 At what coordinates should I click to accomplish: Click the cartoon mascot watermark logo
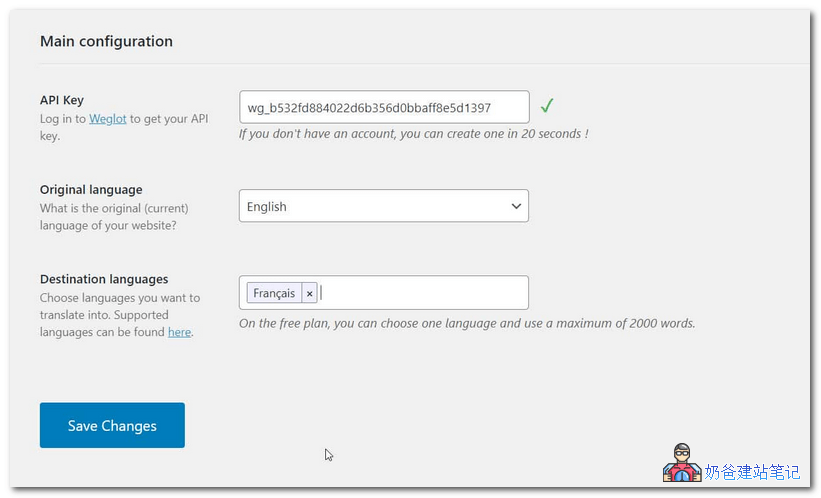(681, 465)
